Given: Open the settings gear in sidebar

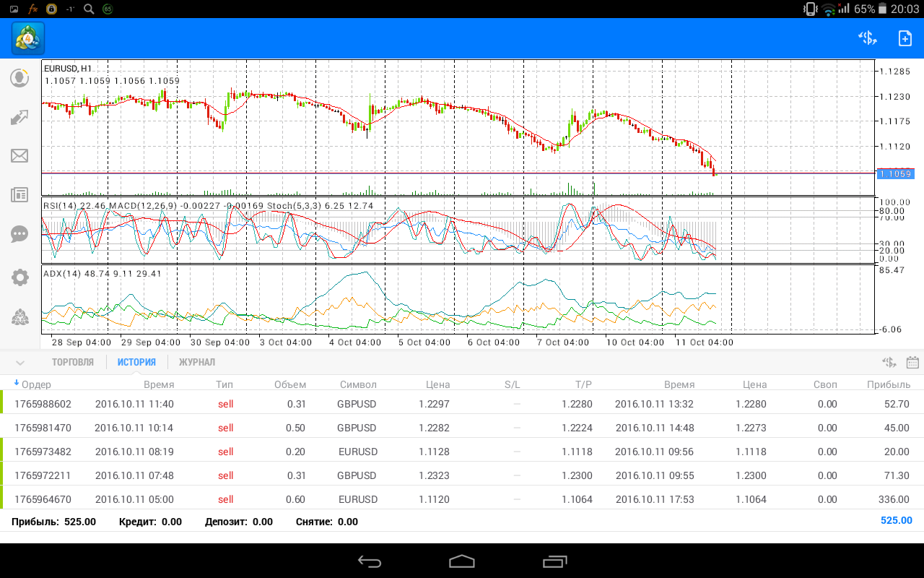Looking at the screenshot, I should pos(19,277).
